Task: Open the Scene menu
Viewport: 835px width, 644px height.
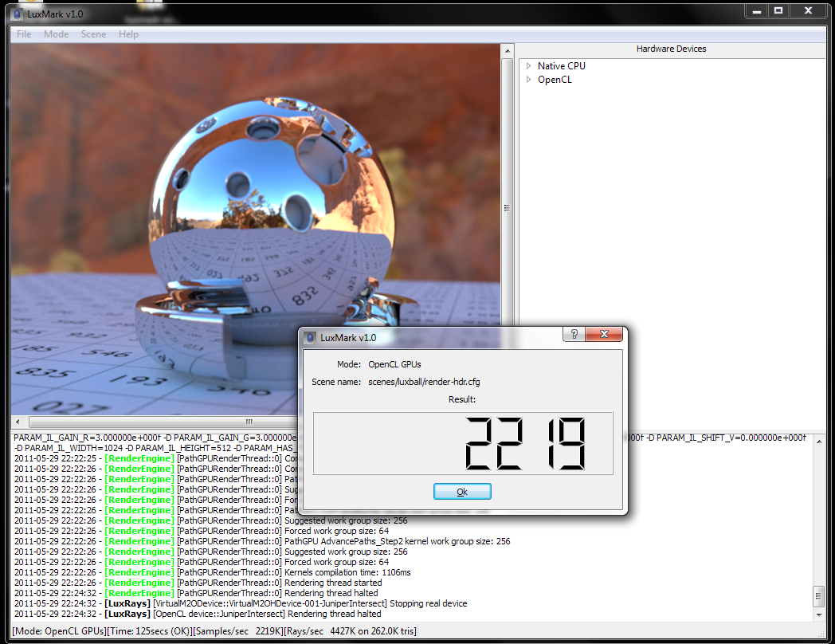Action: click(x=93, y=34)
